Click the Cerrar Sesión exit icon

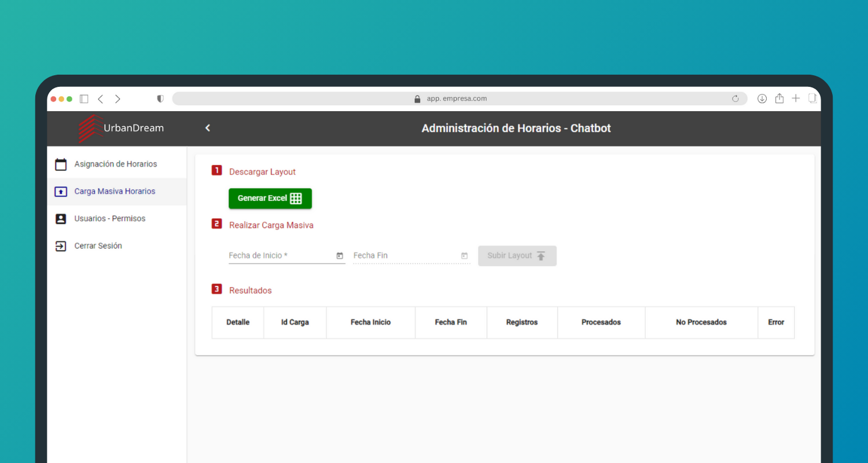click(61, 246)
